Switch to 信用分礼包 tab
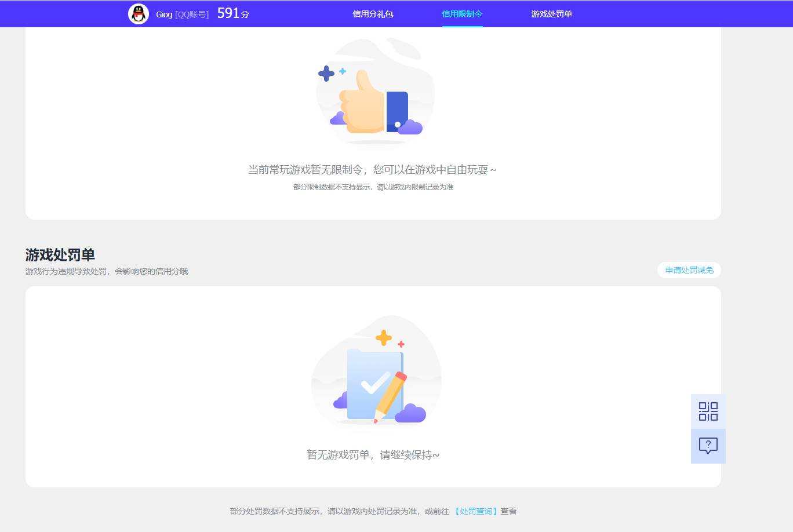This screenshot has height=532, width=793. (373, 14)
